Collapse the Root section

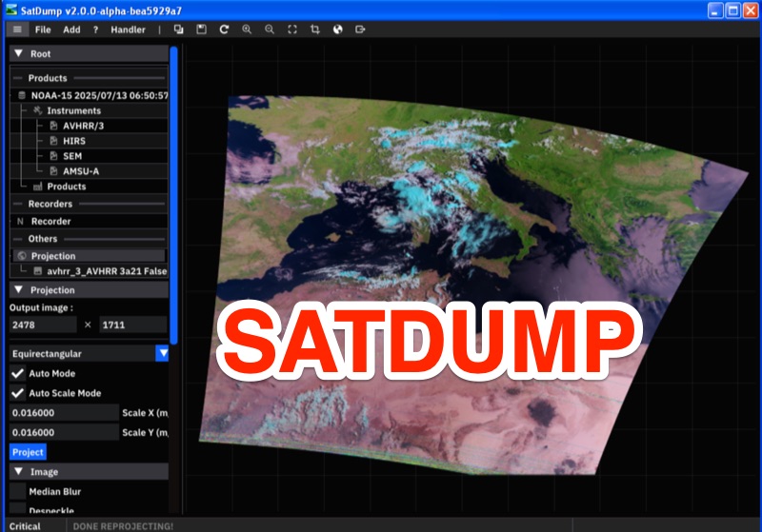(x=18, y=53)
